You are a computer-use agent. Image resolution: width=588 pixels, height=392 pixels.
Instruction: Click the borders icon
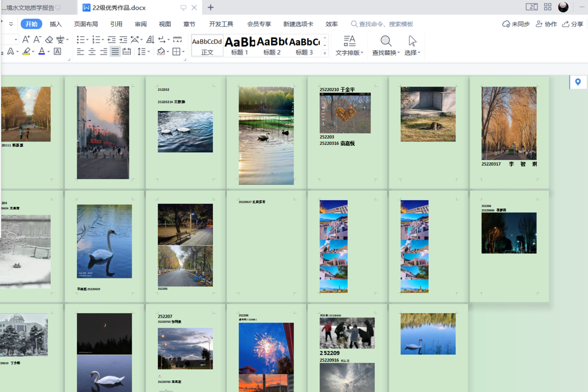[x=176, y=51]
